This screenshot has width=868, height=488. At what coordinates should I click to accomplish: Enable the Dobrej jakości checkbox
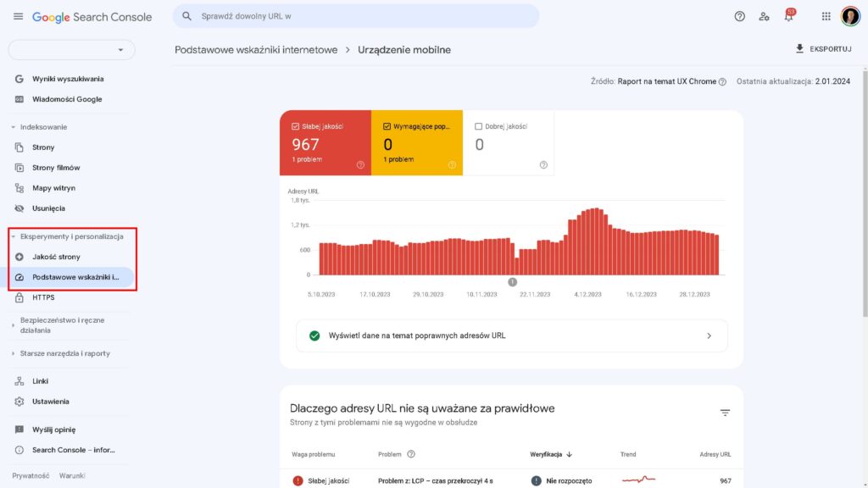coord(479,126)
